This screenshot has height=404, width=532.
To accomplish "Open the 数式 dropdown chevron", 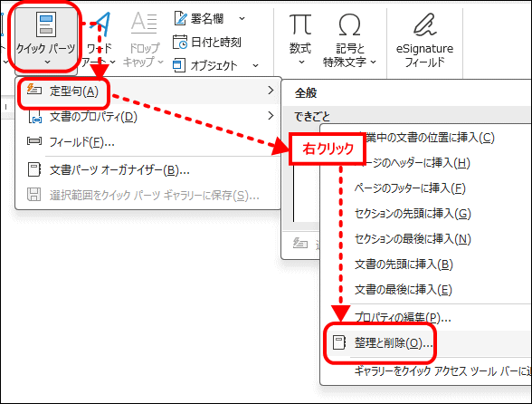I will (x=301, y=63).
